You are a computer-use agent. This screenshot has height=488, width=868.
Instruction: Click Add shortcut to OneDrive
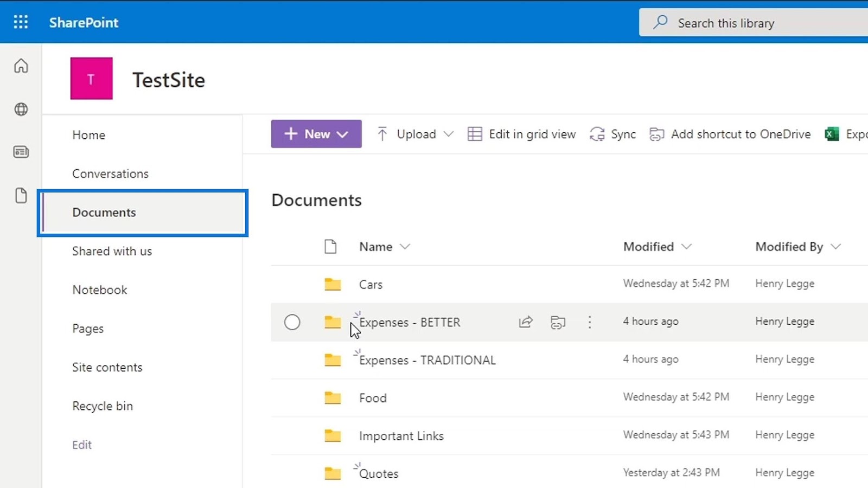pyautogui.click(x=730, y=134)
